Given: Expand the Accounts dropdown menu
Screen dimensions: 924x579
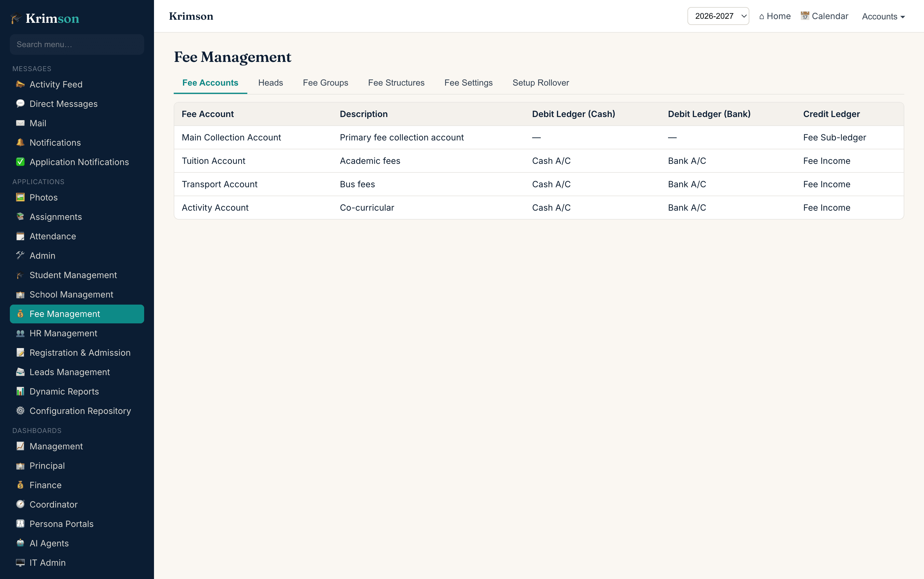Looking at the screenshot, I should click(x=883, y=16).
